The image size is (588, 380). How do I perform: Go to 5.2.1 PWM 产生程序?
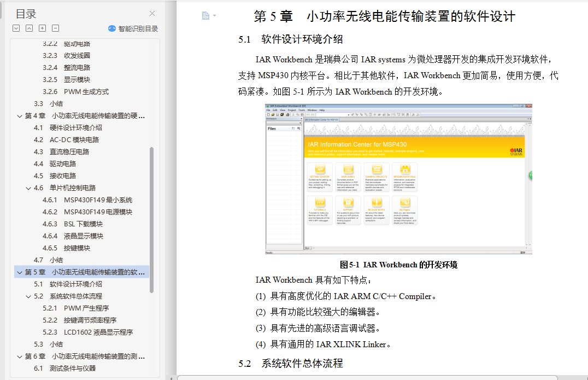(76, 308)
